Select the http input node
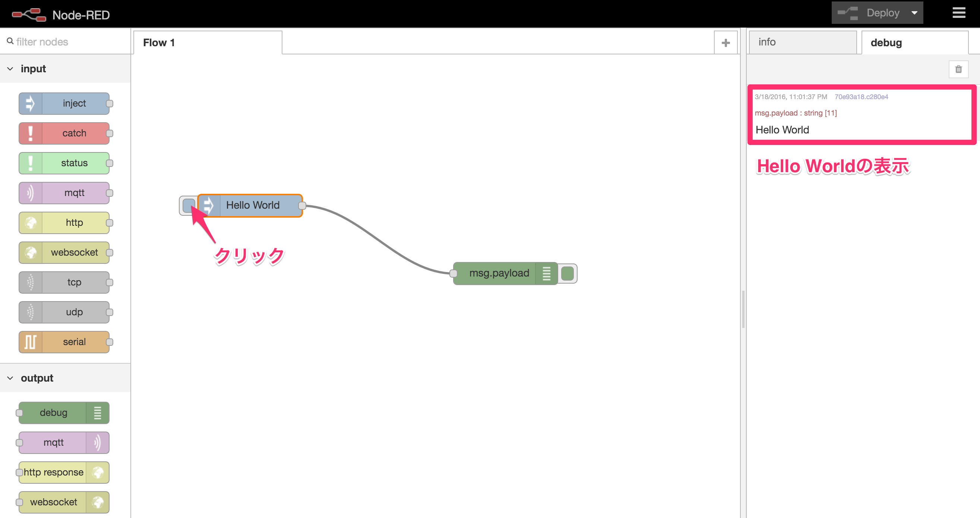 65,222
